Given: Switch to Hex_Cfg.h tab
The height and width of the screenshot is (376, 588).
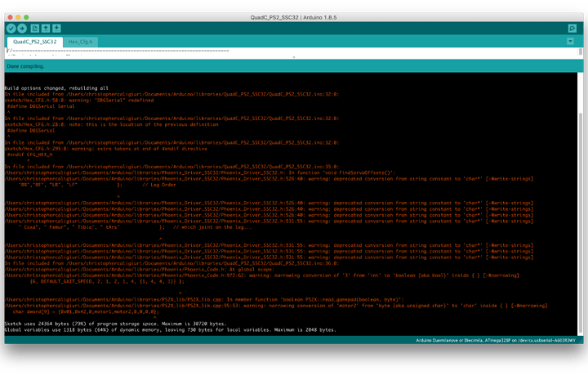Looking at the screenshot, I should 80,42.
